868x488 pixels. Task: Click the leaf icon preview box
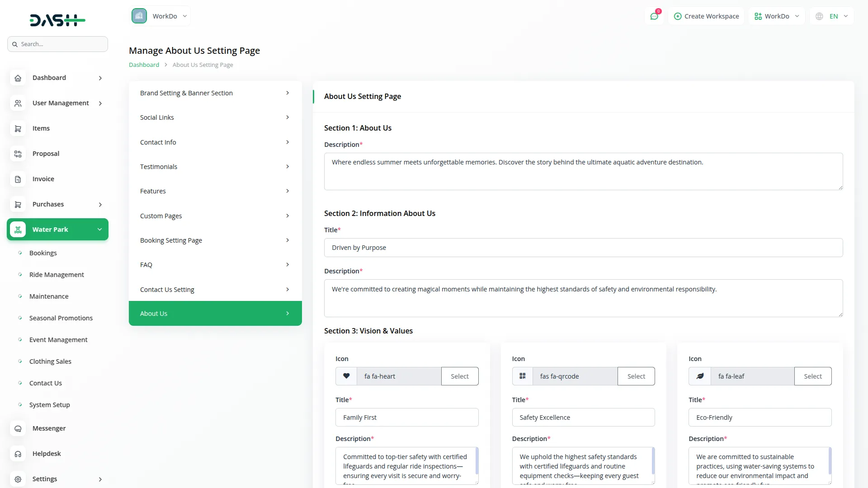700,376
